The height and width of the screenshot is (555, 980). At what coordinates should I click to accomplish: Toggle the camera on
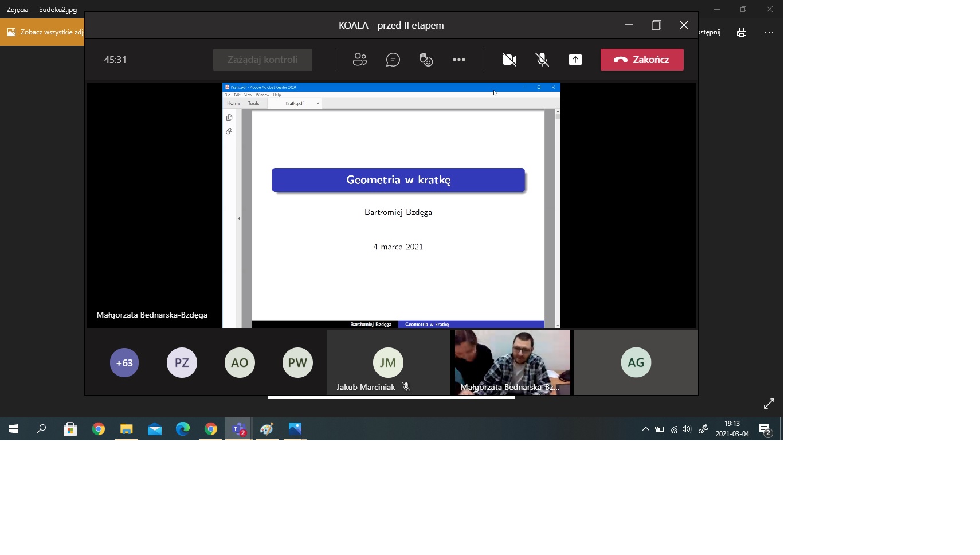509,60
